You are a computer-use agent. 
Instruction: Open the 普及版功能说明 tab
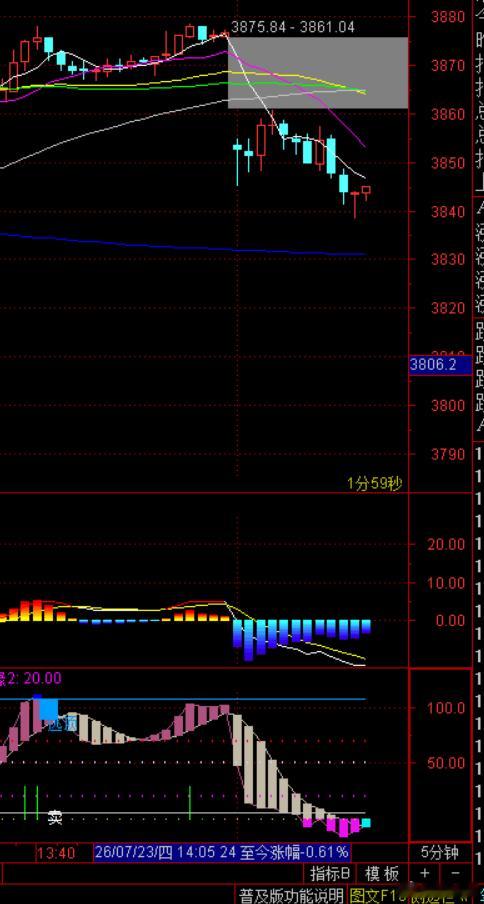[291, 895]
